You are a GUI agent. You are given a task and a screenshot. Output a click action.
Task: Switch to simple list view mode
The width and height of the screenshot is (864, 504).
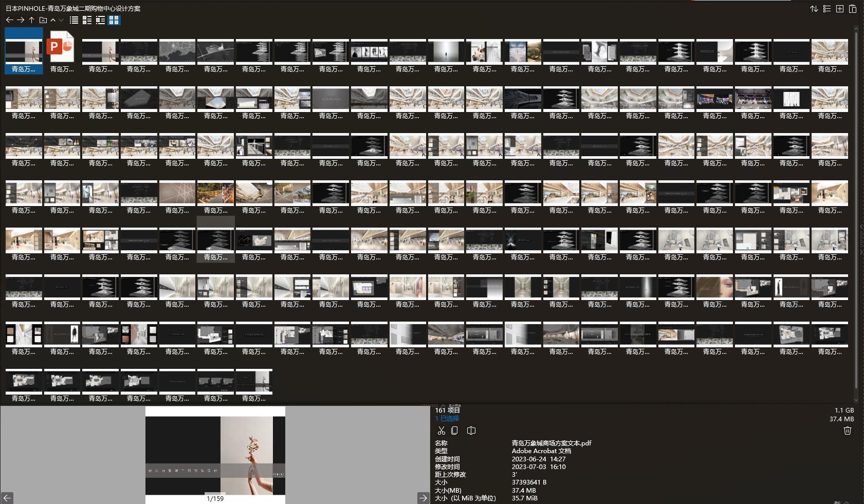[x=74, y=20]
